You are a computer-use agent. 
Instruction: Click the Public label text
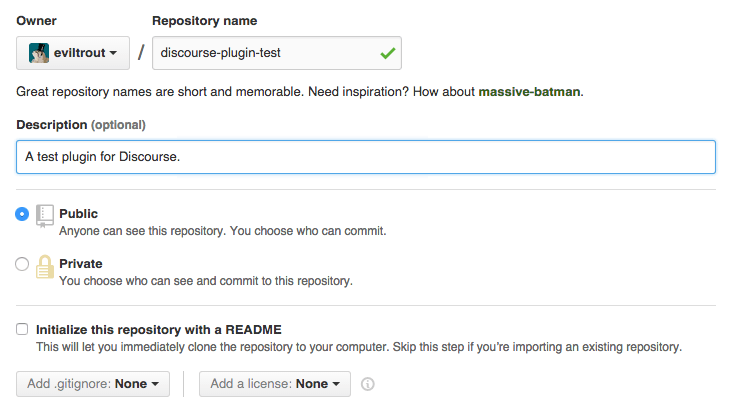tap(79, 214)
